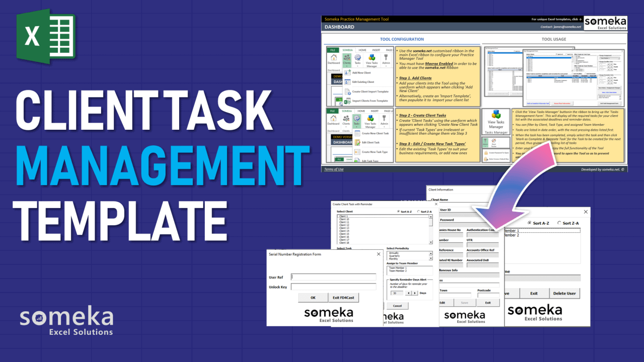Image resolution: width=644 pixels, height=362 pixels.
Task: Choose Edit Client Task from the Tasks menu
Action: tap(367, 142)
